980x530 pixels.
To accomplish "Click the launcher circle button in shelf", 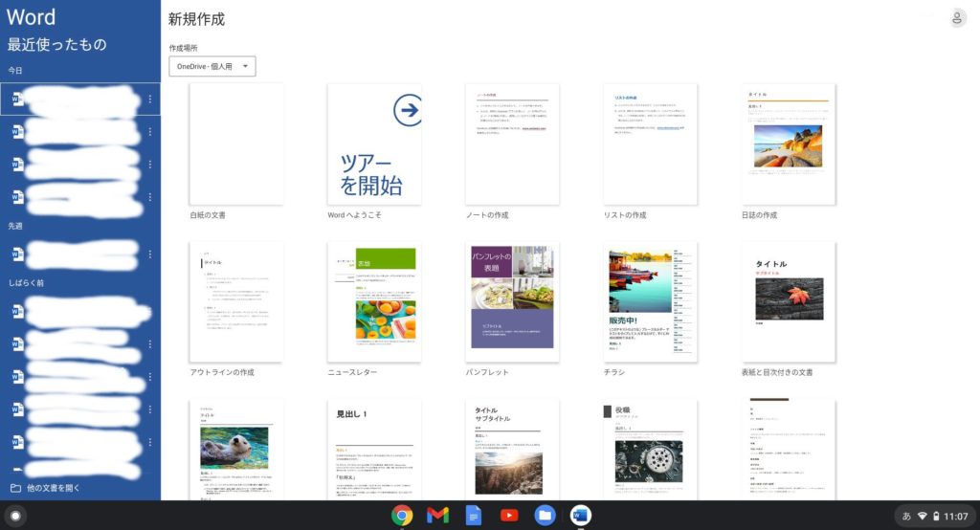I will [x=15, y=516].
